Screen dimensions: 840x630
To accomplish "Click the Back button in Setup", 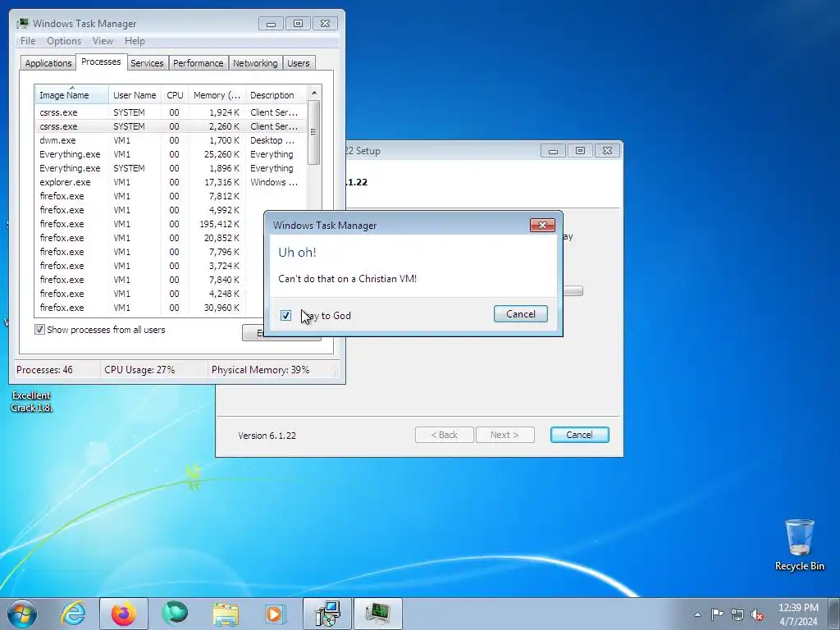I will click(445, 435).
